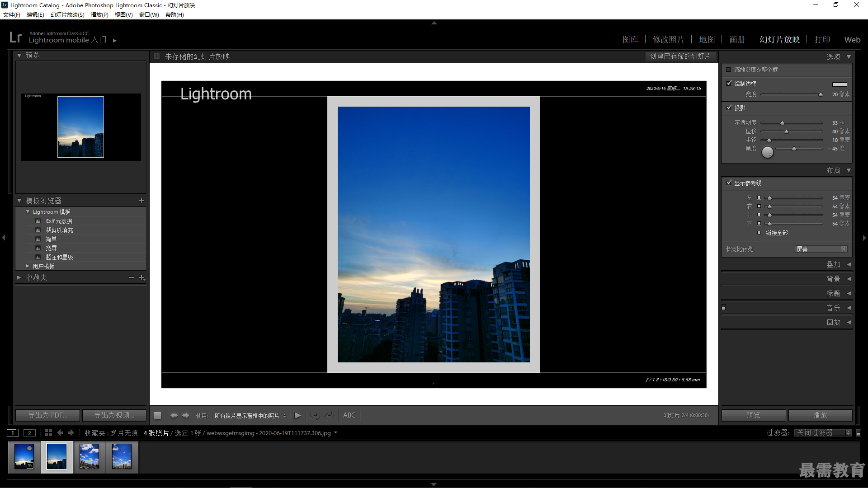Screen dimensions: 868x488
Task: Toggle the filter lock switch in filmstrip
Action: 859,433
